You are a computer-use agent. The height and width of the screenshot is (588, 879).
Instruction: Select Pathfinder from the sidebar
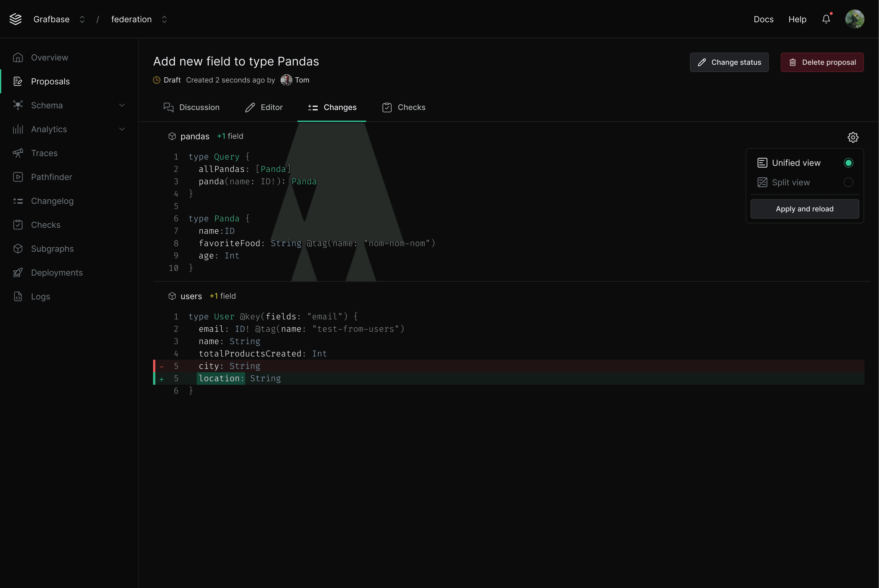tap(51, 177)
